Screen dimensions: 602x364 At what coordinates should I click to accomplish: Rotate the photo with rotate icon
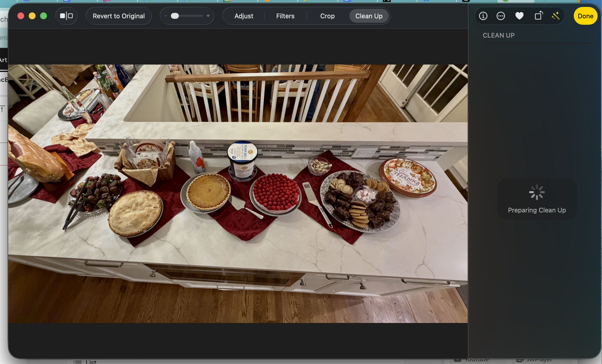538,16
